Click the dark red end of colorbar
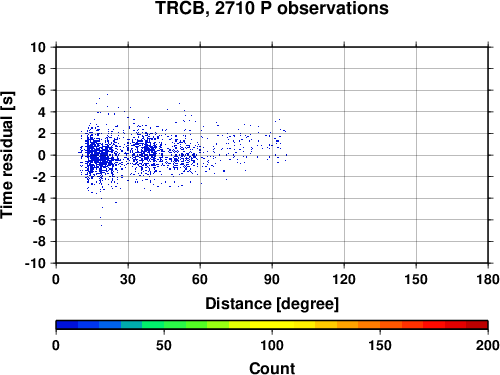 [x=477, y=325]
